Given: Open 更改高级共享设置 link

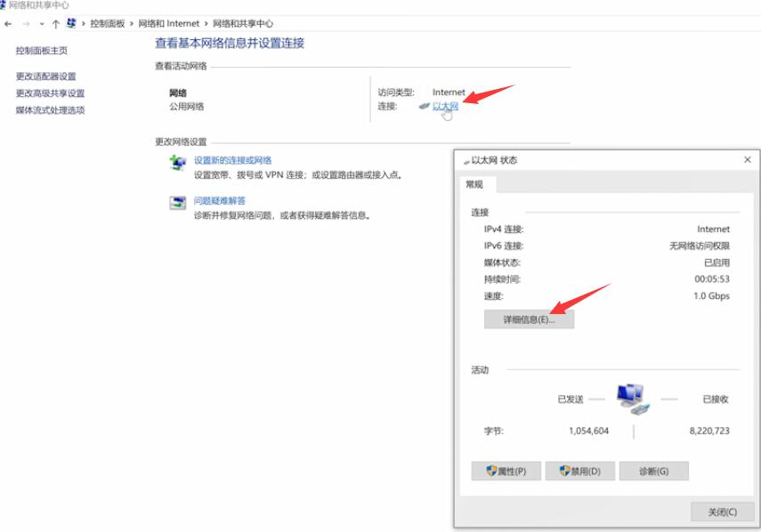Looking at the screenshot, I should point(50,93).
